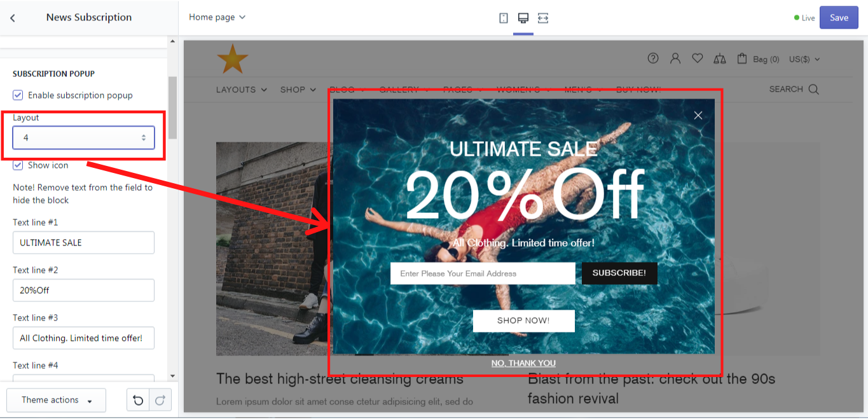Click the Text line #1 field
This screenshot has width=868, height=419.
tap(83, 243)
